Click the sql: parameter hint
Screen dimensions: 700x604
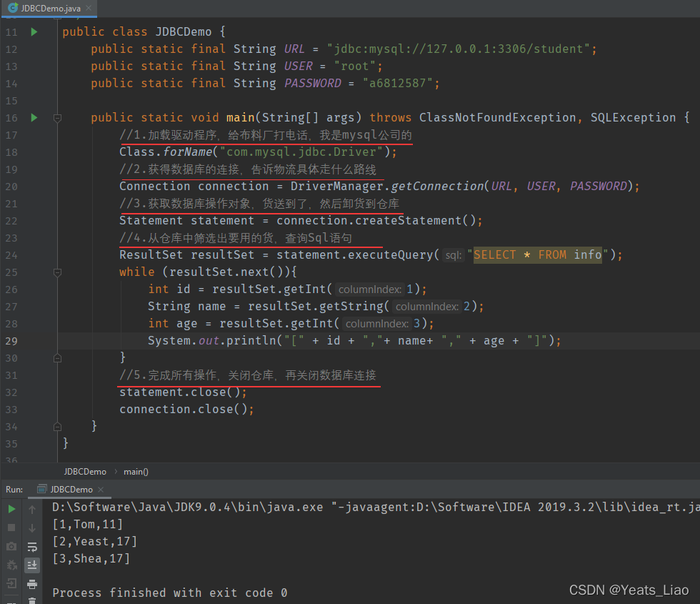(454, 255)
